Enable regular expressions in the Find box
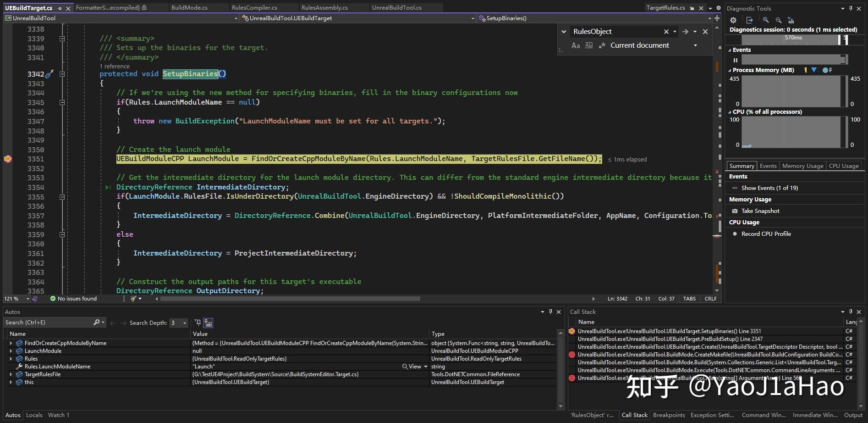This screenshot has height=423, width=868. [x=603, y=45]
